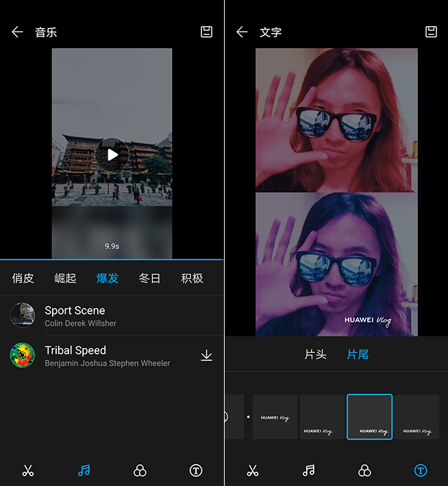Select the 俏皮 music category

[23, 278]
